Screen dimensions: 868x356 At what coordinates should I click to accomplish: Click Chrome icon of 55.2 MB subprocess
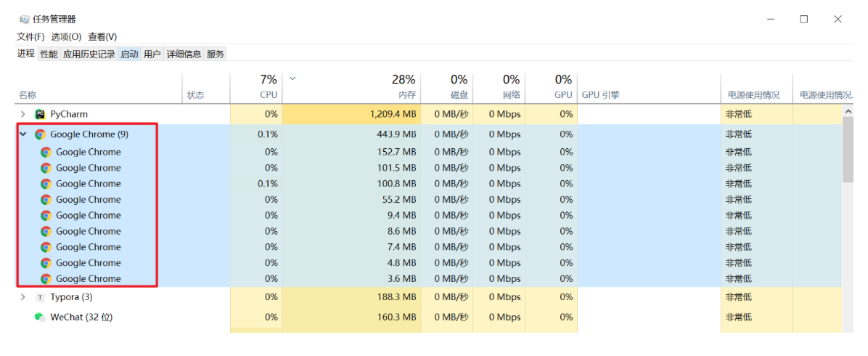[x=46, y=200]
